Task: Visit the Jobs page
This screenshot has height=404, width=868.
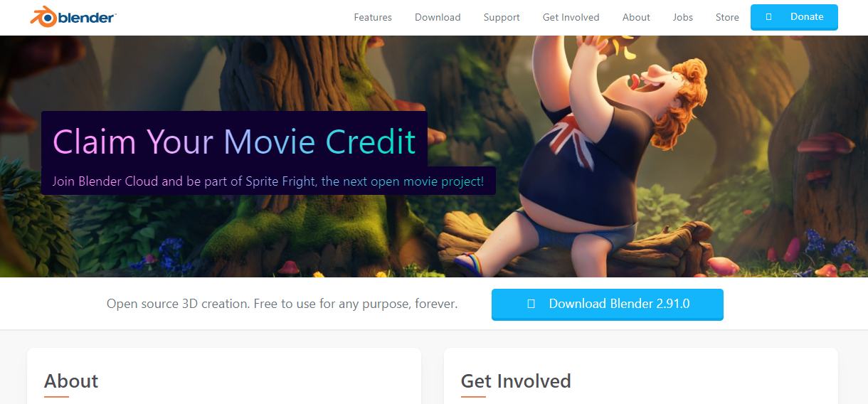Action: pyautogui.click(x=683, y=17)
